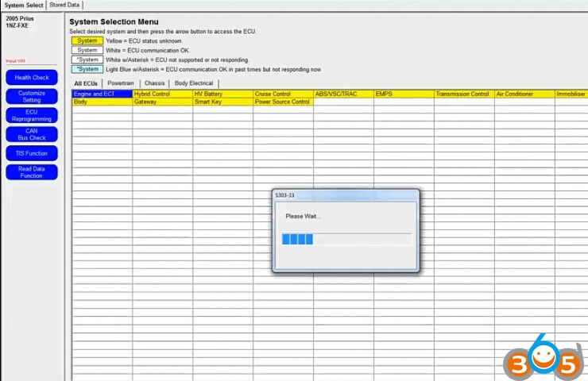Show the Body Electrical tab

[194, 83]
